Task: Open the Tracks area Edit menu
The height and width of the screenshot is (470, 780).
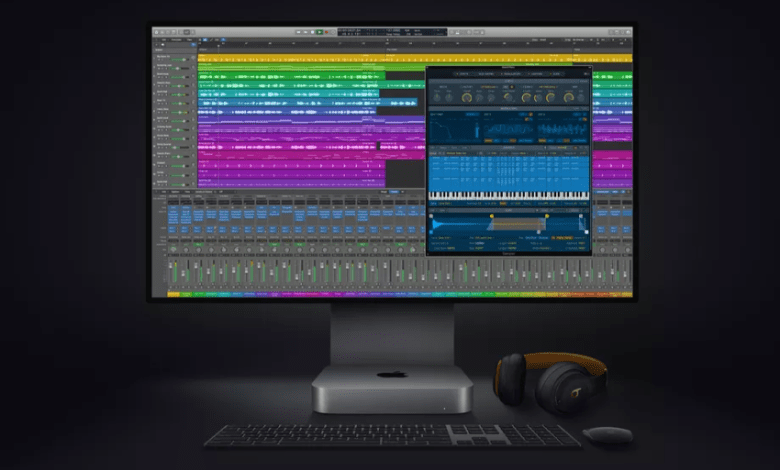Action: [x=164, y=40]
